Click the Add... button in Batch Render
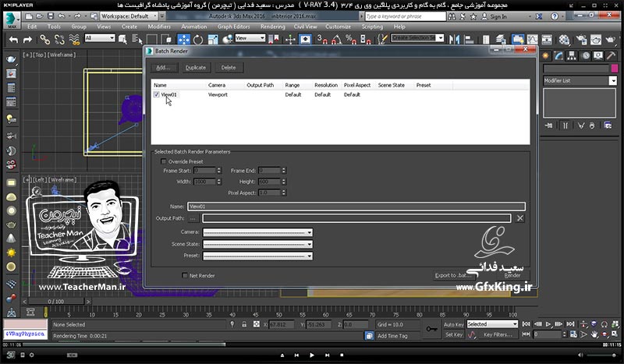This screenshot has width=624, height=364. [163, 68]
